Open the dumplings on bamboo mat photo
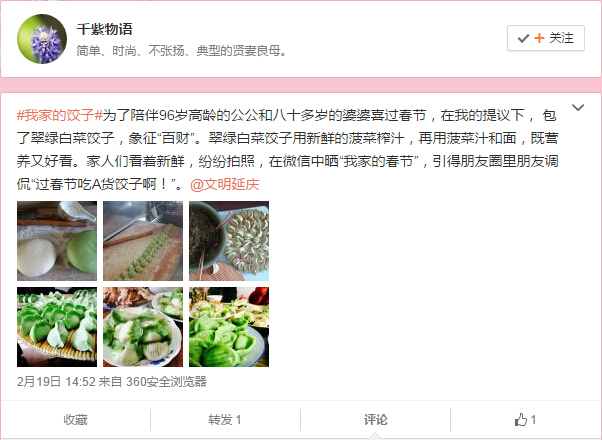 point(57,327)
